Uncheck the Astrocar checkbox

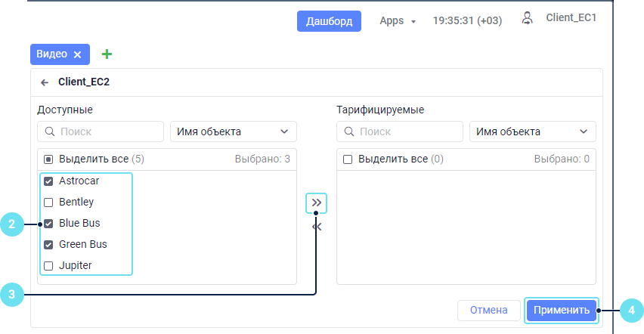tap(48, 181)
